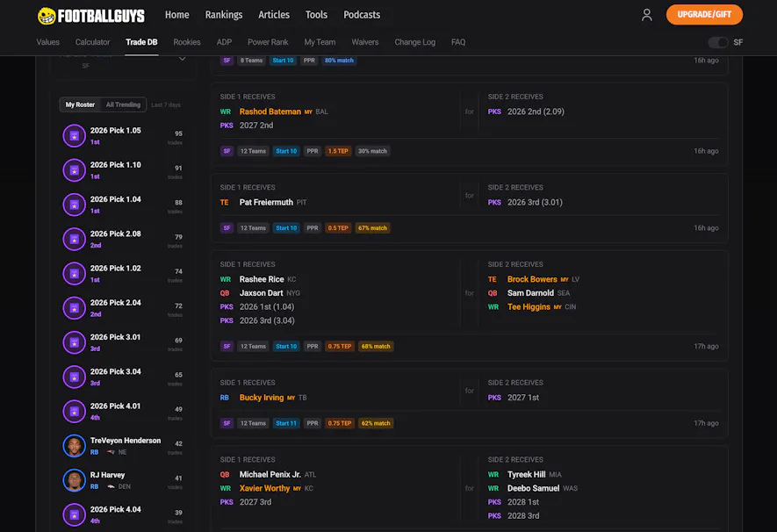Click TreVeyon Henderson's player avatar
This screenshot has height=532, width=777.
tap(74, 445)
